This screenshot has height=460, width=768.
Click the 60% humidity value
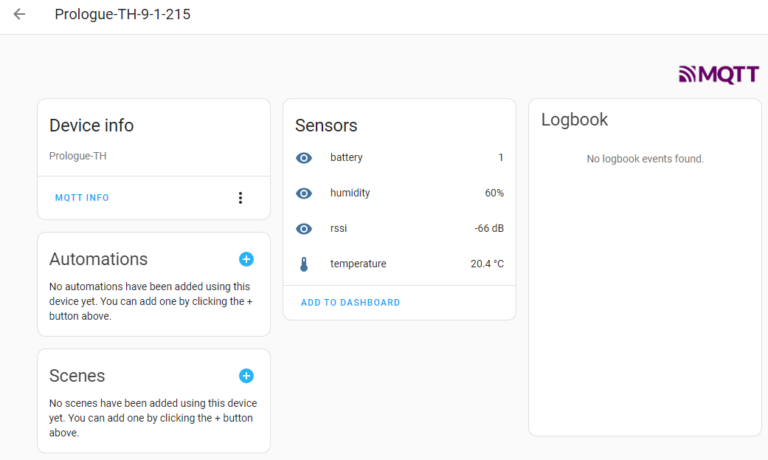click(x=494, y=193)
